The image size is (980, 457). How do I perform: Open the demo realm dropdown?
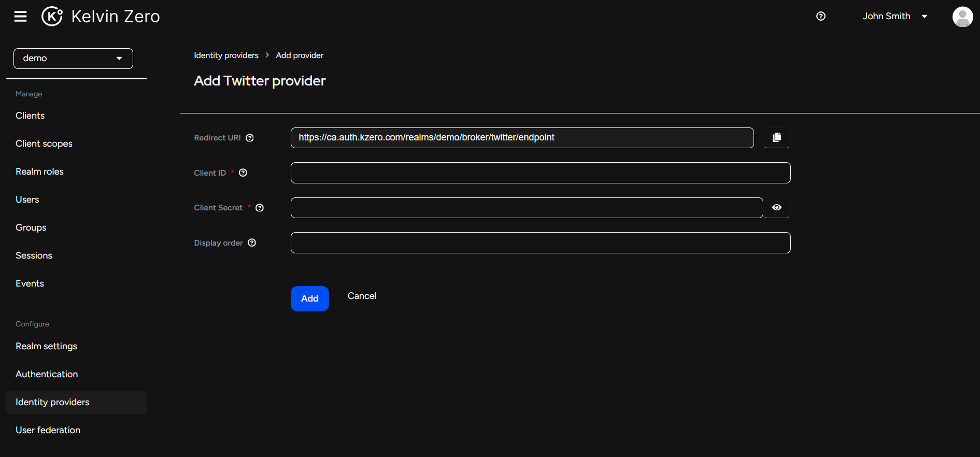(x=73, y=59)
